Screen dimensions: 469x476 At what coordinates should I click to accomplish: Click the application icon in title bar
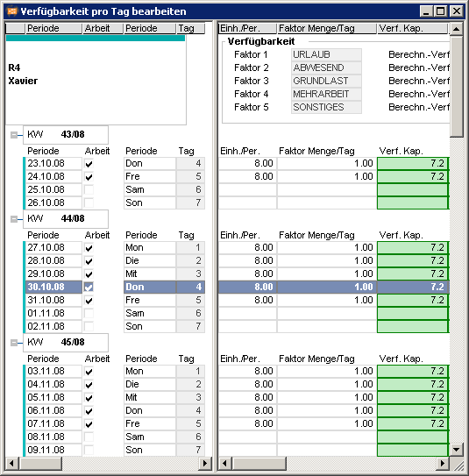click(x=12, y=11)
